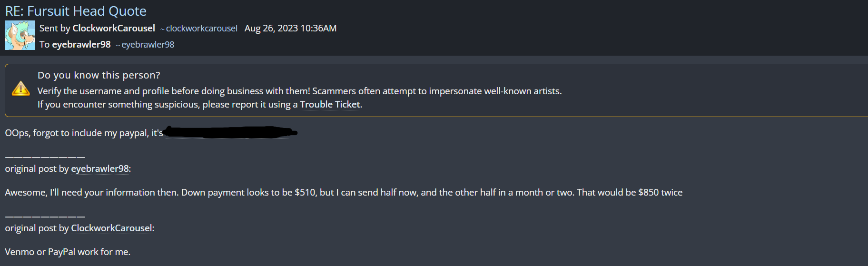This screenshot has width=868, height=266.
Task: Click the blacked-out PayPal address link
Action: (228, 132)
